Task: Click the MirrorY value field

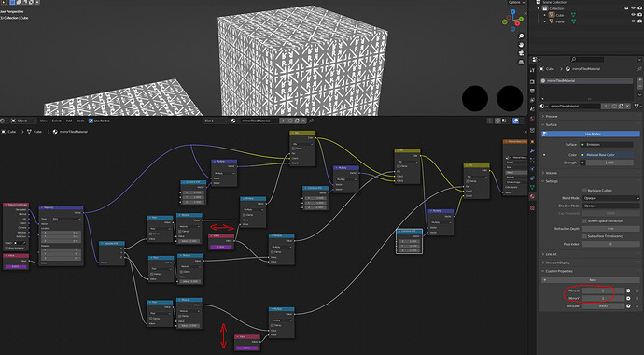Action: click(603, 298)
